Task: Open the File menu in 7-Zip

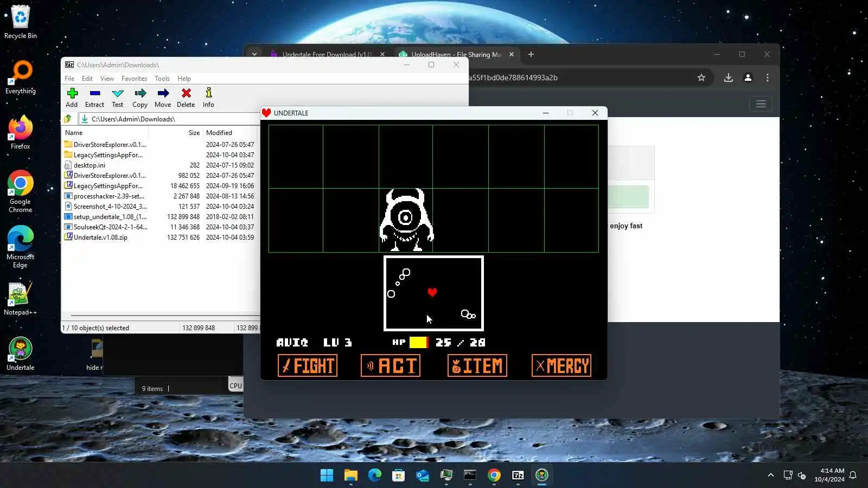Action: tap(69, 79)
